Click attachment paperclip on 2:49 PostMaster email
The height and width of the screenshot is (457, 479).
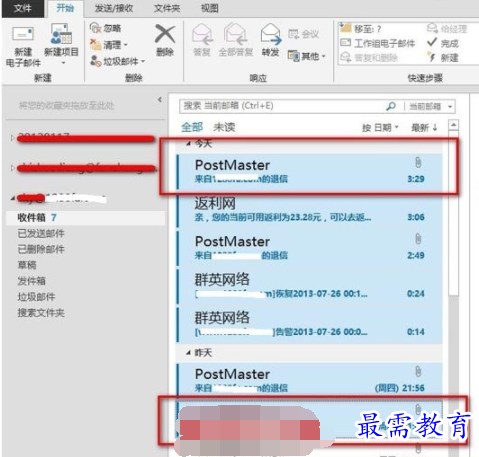[x=418, y=239]
